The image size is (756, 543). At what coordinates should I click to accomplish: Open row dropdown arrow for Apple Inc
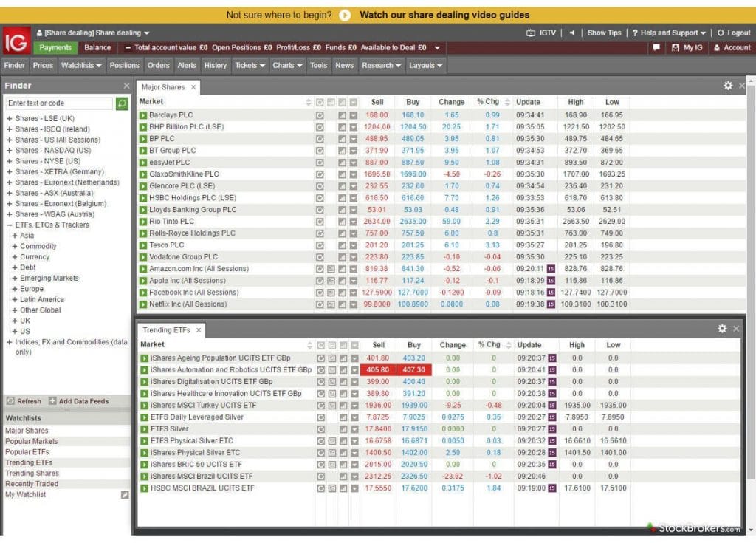tap(353, 281)
